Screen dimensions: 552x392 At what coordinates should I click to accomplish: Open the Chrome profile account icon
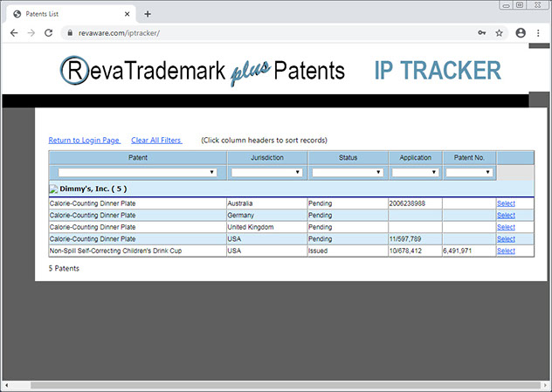[x=521, y=33]
